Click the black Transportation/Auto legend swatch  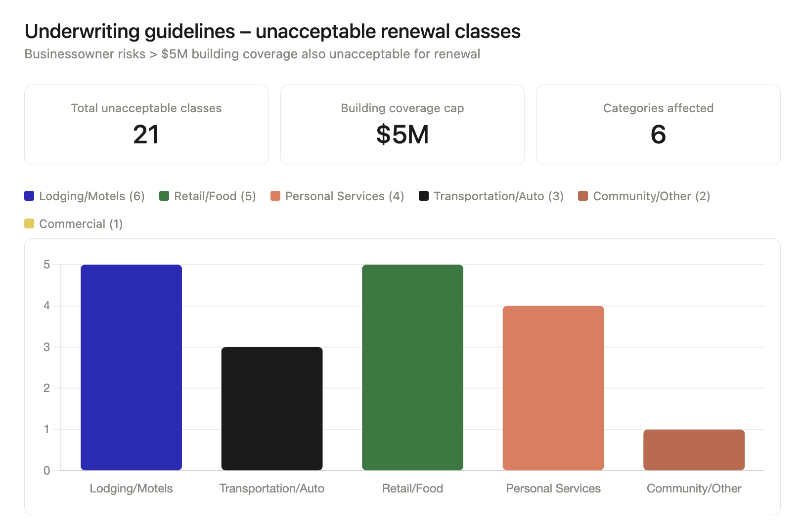click(x=424, y=196)
